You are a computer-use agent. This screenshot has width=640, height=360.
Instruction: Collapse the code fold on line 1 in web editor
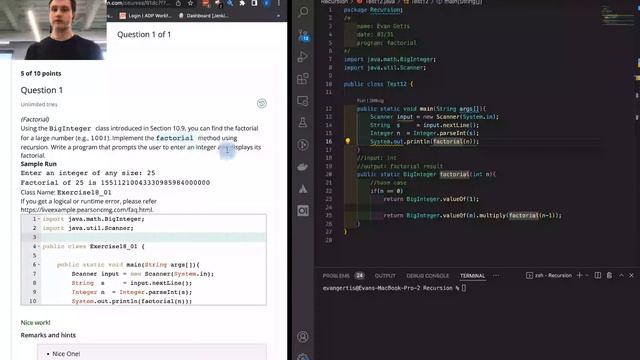pyautogui.click(x=39, y=219)
